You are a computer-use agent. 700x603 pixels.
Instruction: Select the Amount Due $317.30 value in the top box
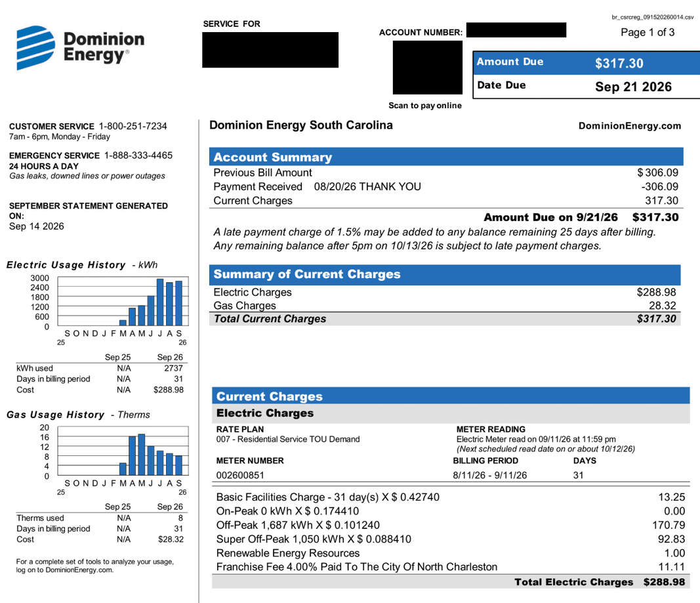[619, 64]
